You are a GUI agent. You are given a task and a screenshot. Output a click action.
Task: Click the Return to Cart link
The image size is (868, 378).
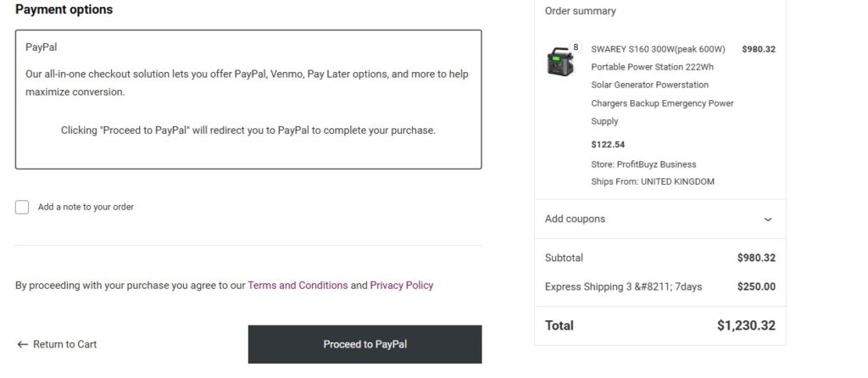coord(64,344)
